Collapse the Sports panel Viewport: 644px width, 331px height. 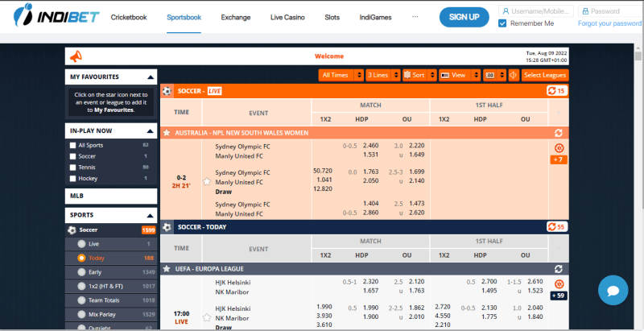click(151, 215)
